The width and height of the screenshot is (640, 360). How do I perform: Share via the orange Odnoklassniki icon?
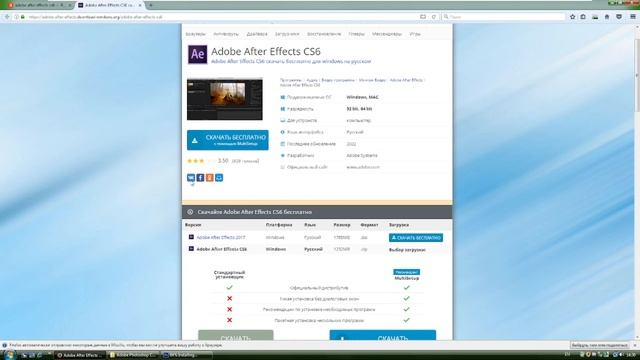[210, 178]
